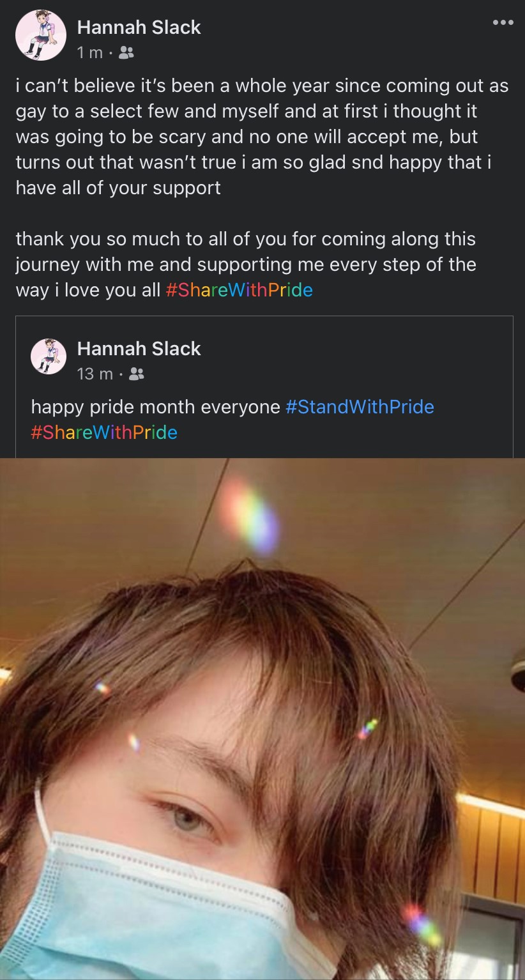The height and width of the screenshot is (980, 525).
Task: Tap the friends audience icon beside 1 m
Action: (x=126, y=53)
